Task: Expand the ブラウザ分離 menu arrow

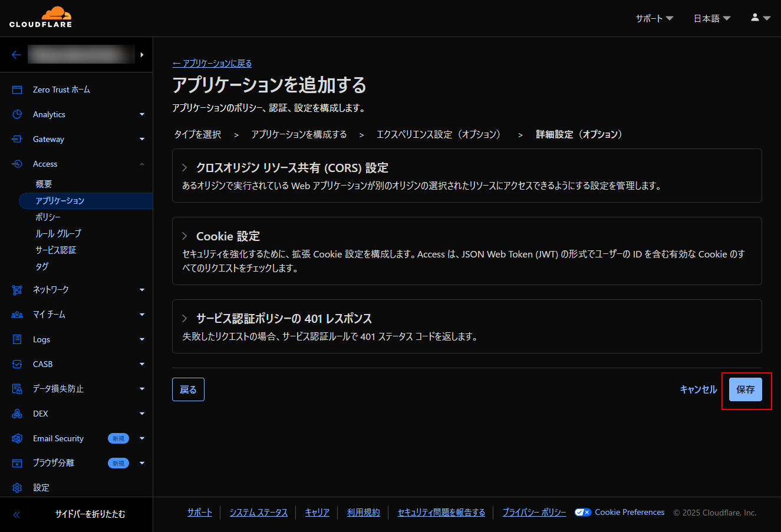Action: tap(142, 463)
